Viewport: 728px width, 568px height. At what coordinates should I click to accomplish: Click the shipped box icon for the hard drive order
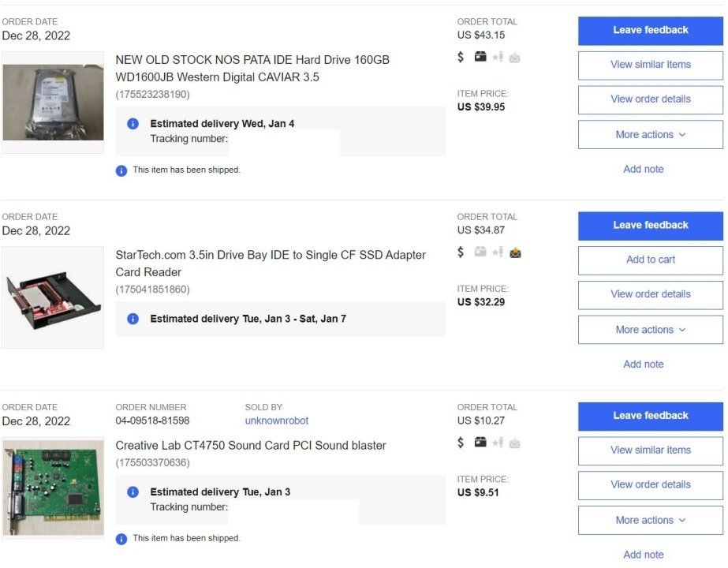(480, 57)
